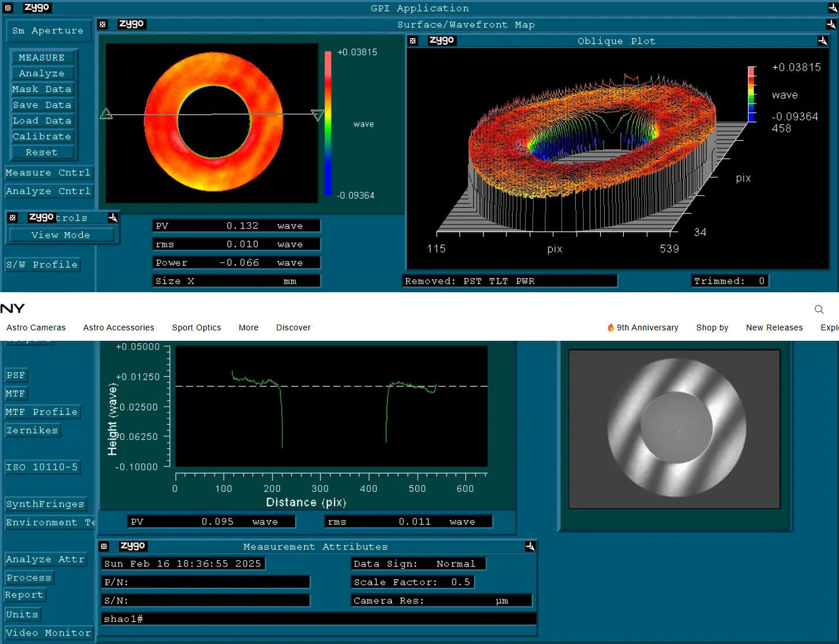
Task: Open the Surface/Wavefront Map window menu icon
Action: [x=102, y=24]
